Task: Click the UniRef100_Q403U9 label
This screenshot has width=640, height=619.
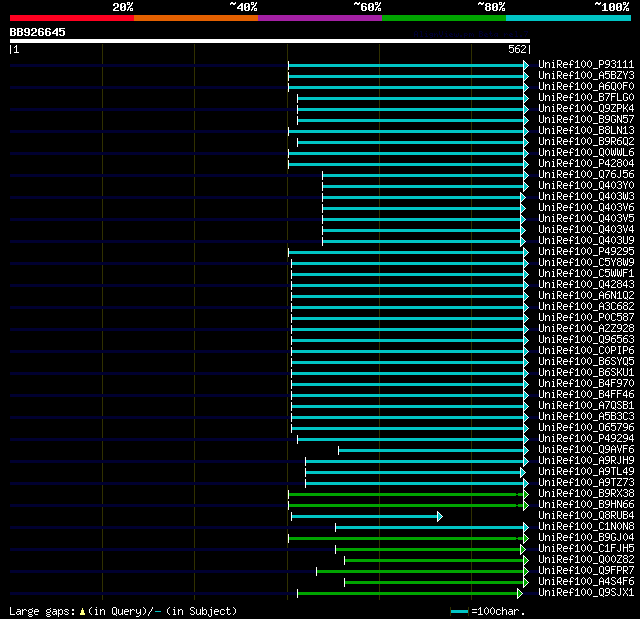Action: pyautogui.click(x=586, y=241)
